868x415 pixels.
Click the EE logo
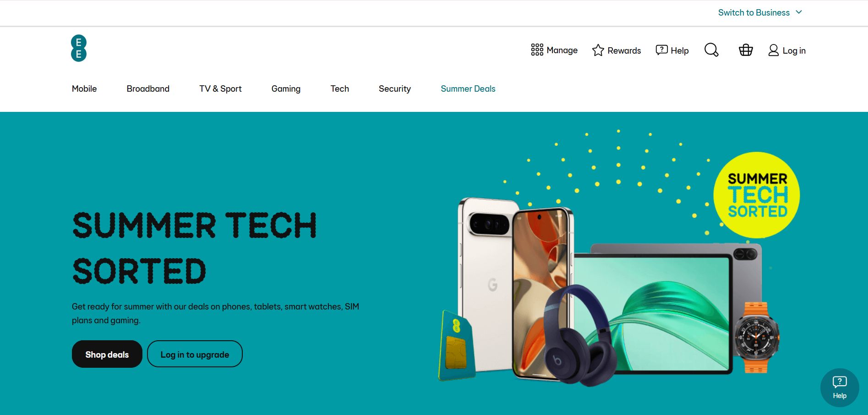point(79,48)
